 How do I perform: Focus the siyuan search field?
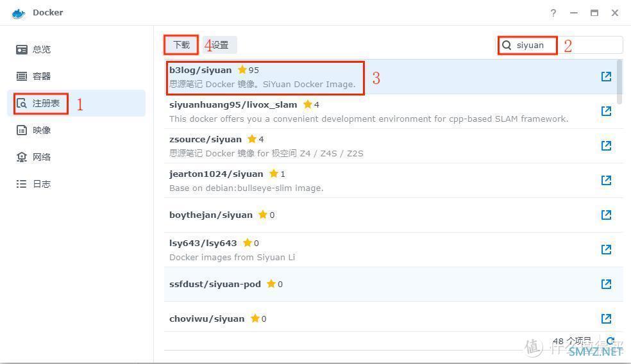[560, 45]
